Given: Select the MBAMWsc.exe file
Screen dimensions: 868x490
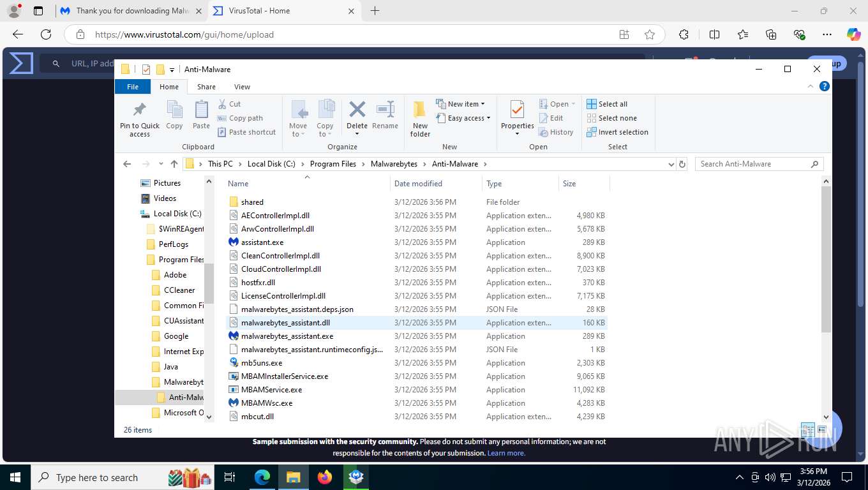Looking at the screenshot, I should point(417,403).
